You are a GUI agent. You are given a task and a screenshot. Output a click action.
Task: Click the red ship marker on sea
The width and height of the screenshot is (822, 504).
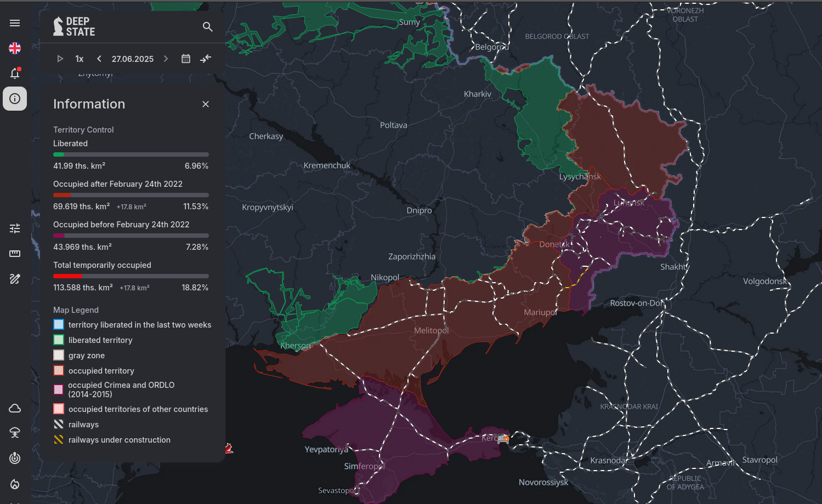229,448
